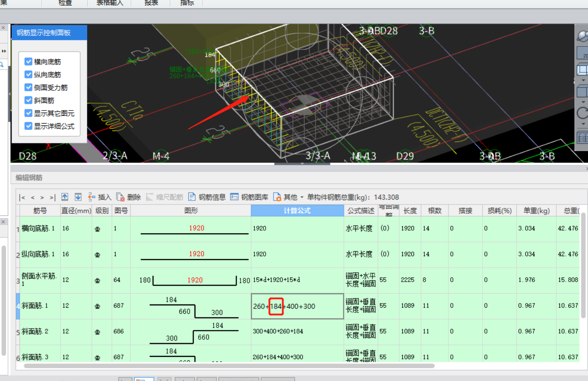Viewport: 588px width, 381px height.
Task: Select 侧面水平筋.1 row name cell
Action: pyautogui.click(x=40, y=280)
